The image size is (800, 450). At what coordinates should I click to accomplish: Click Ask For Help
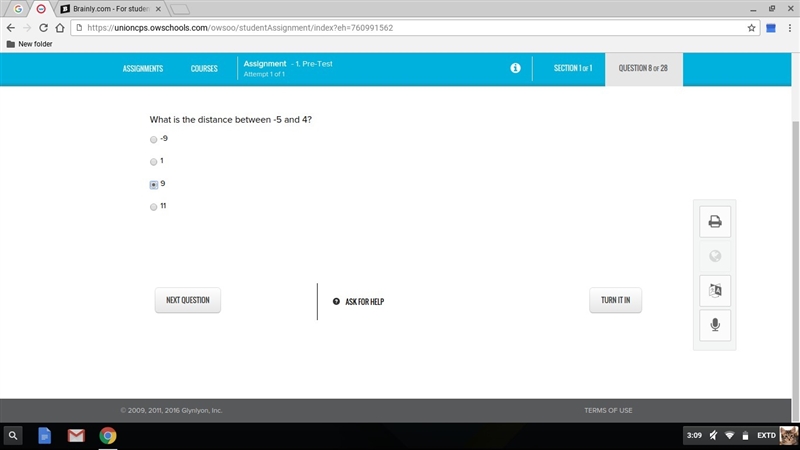359,302
